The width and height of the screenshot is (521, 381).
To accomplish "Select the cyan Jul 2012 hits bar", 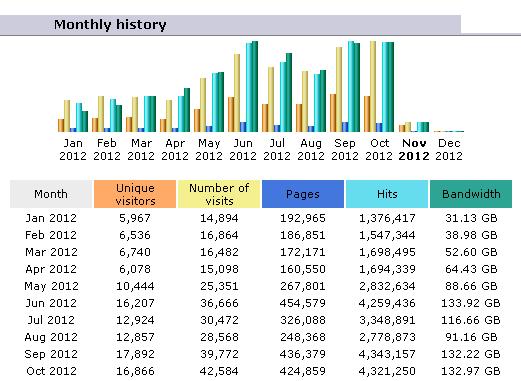I will point(283,97).
